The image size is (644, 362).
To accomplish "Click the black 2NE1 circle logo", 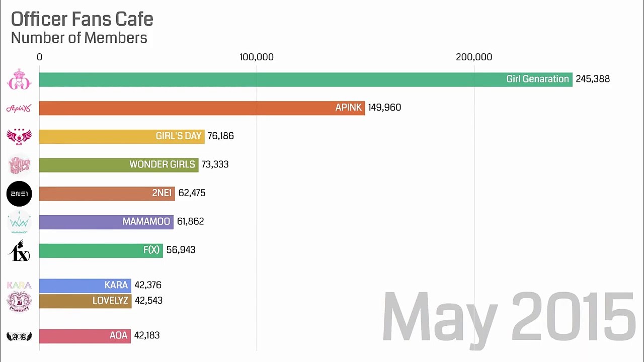I will 19,194.
